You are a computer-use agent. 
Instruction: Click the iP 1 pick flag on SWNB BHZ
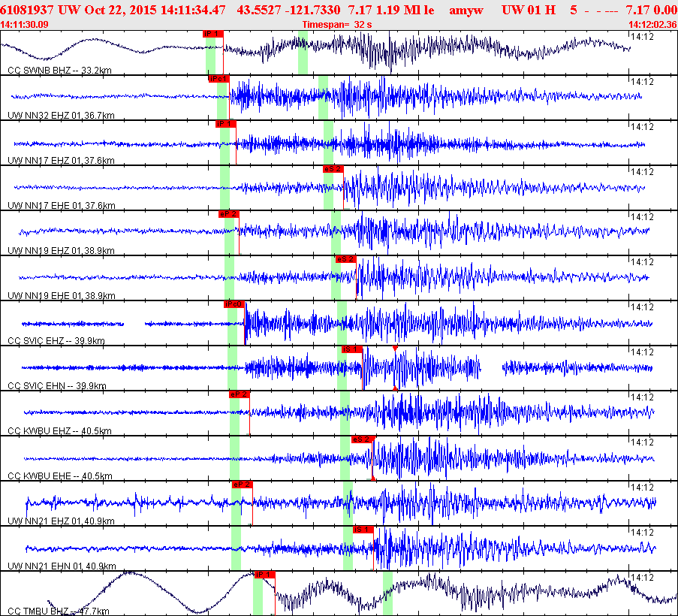pyautogui.click(x=212, y=34)
